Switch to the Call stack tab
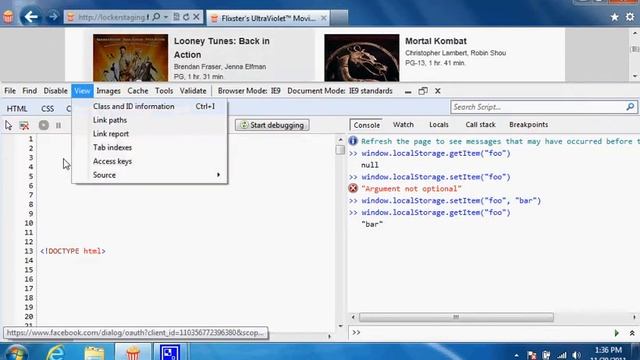Screen dimensions: 640x360 (480, 124)
